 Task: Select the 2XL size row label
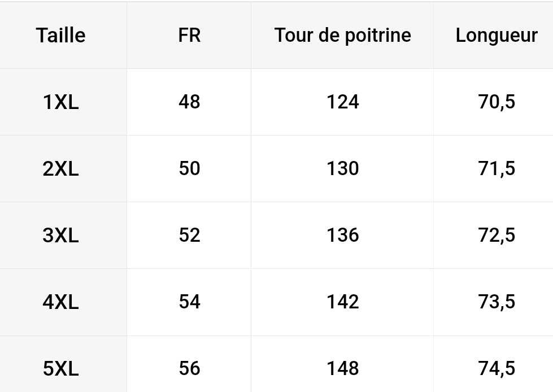click(60, 168)
